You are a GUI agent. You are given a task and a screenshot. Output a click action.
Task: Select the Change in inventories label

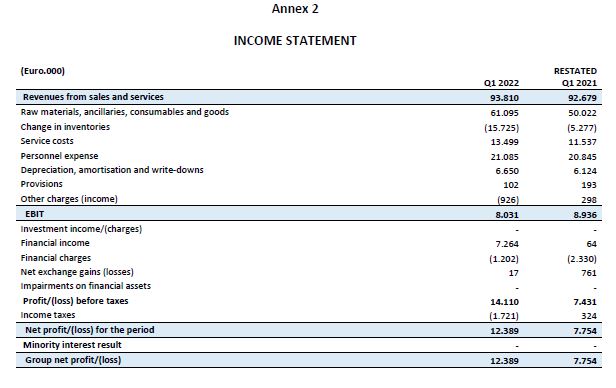click(x=65, y=127)
